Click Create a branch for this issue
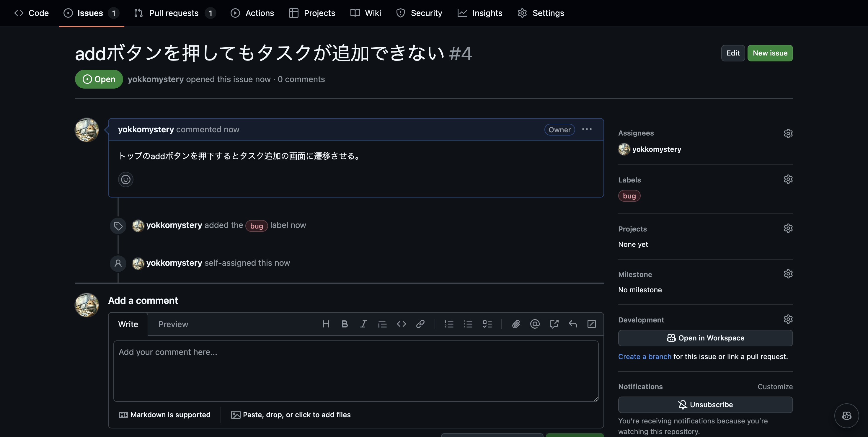Screen dimensions: 868x437 point(645,356)
